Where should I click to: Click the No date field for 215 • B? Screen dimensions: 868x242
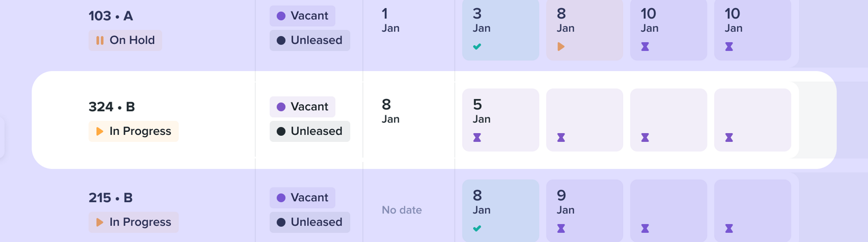401,210
